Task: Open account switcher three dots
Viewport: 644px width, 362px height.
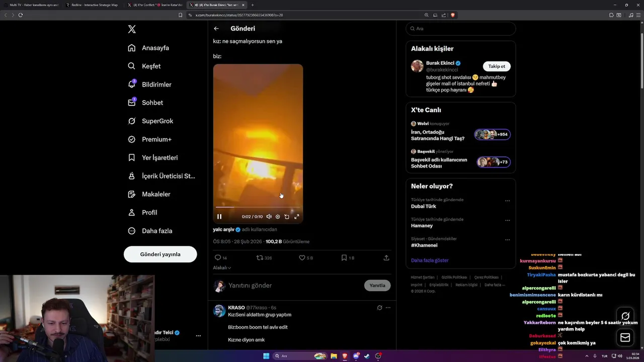Action: point(198,336)
